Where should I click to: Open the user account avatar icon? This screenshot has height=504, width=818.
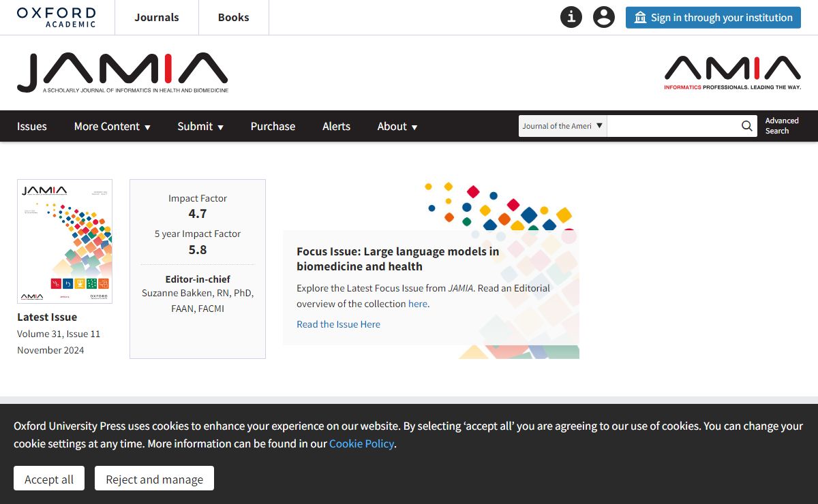click(604, 17)
